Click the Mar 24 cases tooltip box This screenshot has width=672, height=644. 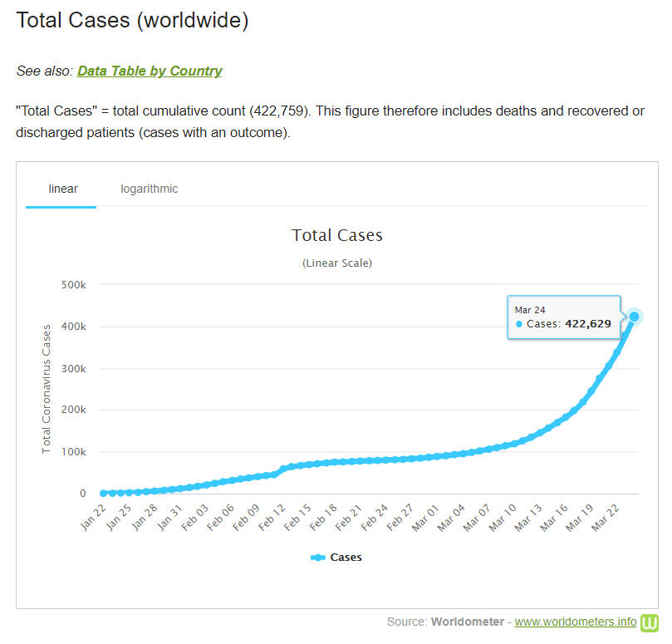(564, 317)
